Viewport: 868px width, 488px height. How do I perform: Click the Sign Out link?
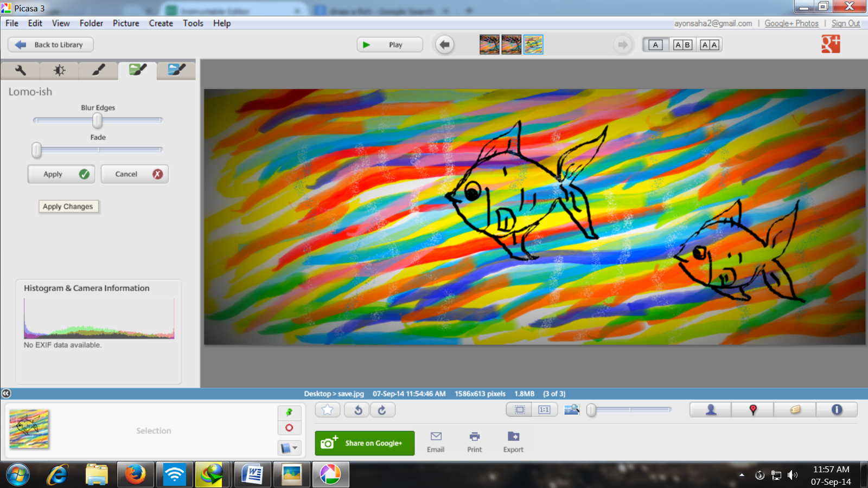coord(846,23)
